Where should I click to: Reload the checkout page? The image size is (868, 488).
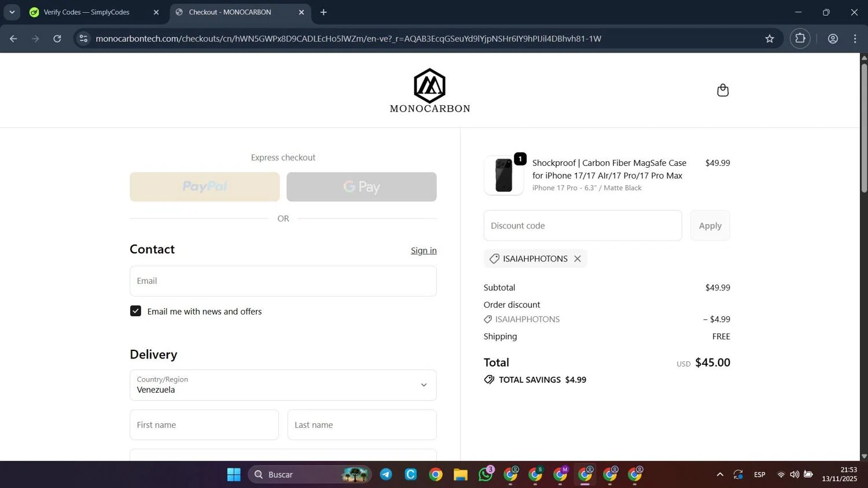pyautogui.click(x=57, y=39)
